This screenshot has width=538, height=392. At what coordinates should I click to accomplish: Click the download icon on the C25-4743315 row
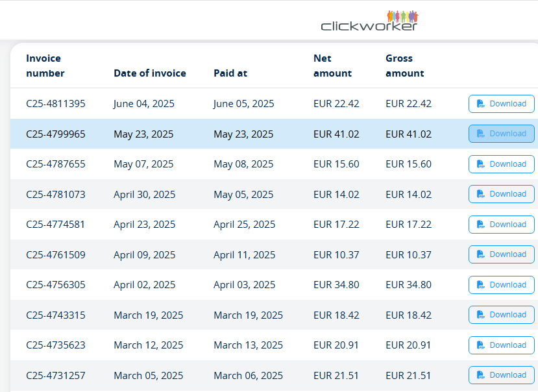[481, 315]
